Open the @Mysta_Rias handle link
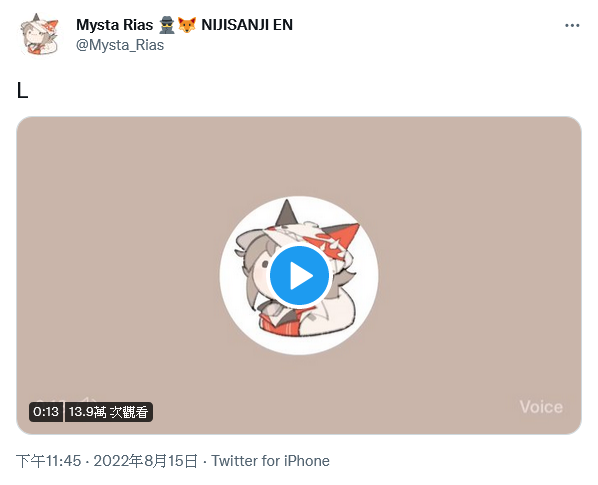This screenshot has height=485, width=598. click(x=120, y=45)
